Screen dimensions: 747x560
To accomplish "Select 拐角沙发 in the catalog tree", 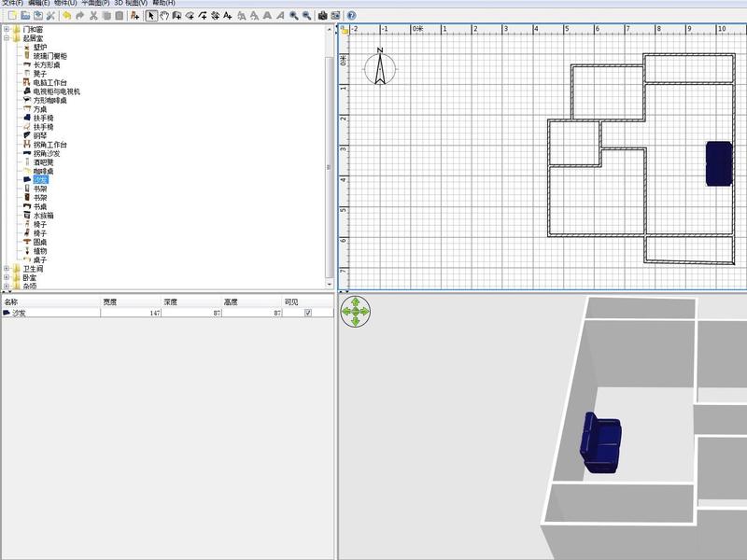I will 47,153.
